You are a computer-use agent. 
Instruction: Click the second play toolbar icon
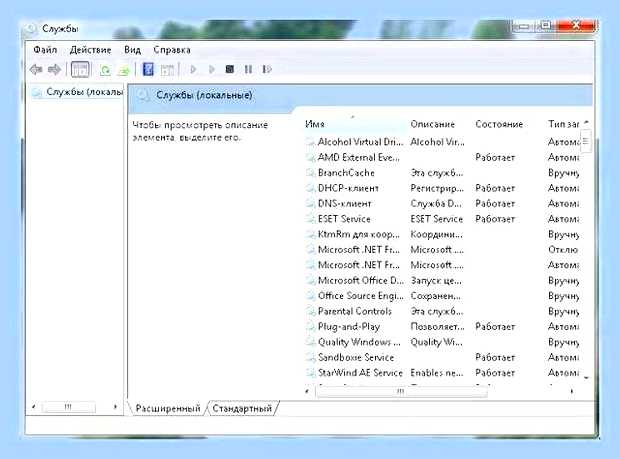pyautogui.click(x=212, y=70)
